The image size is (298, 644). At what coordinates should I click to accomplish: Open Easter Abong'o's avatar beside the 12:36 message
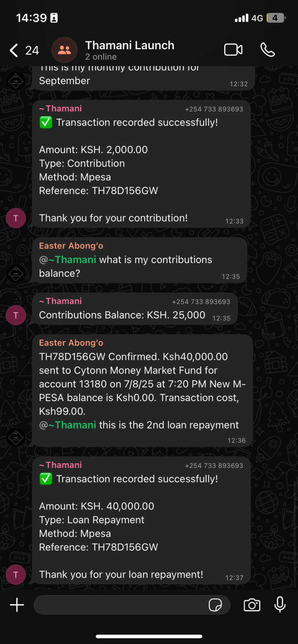coord(16,437)
